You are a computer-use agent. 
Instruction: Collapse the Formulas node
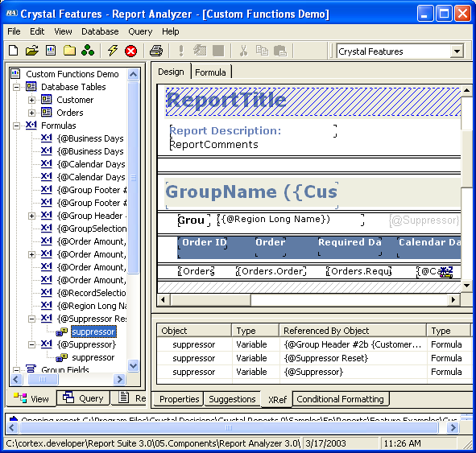16,126
